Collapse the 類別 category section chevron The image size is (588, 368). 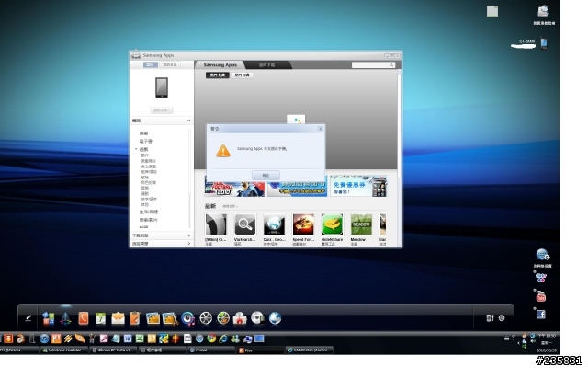(x=188, y=121)
